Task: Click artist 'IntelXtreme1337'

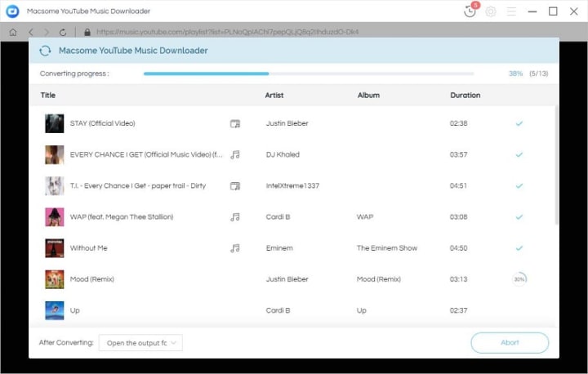Action: pos(292,185)
